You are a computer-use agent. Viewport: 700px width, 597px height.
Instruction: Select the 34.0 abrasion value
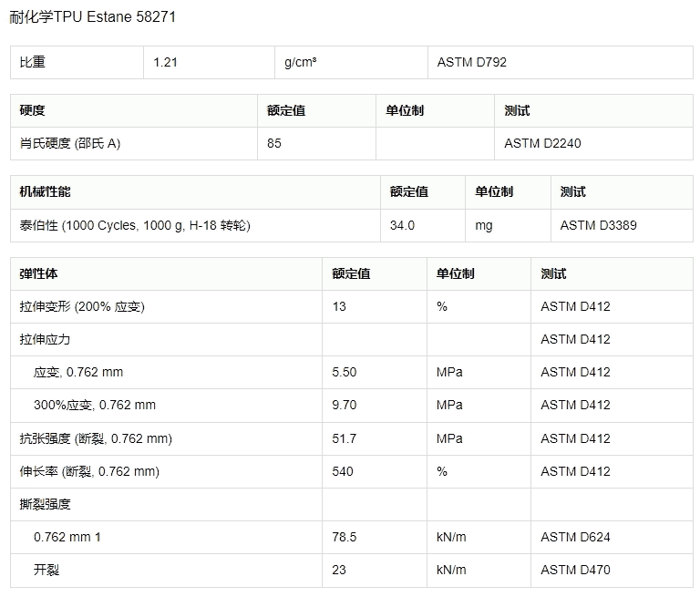[402, 225]
